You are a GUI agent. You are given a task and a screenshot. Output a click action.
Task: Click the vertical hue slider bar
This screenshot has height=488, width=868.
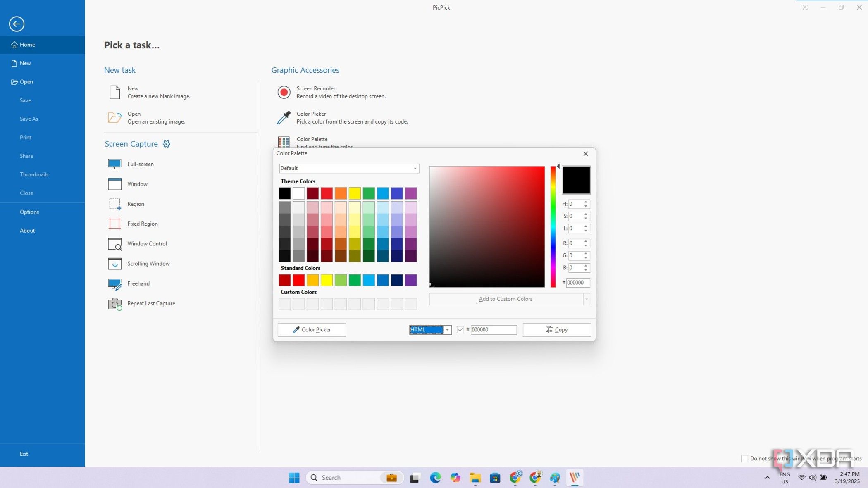click(x=553, y=226)
